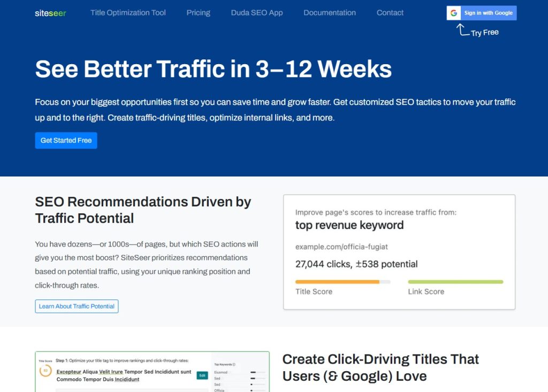Click the Google logo icon in sign-in button
This screenshot has width=548, height=392.
(454, 13)
